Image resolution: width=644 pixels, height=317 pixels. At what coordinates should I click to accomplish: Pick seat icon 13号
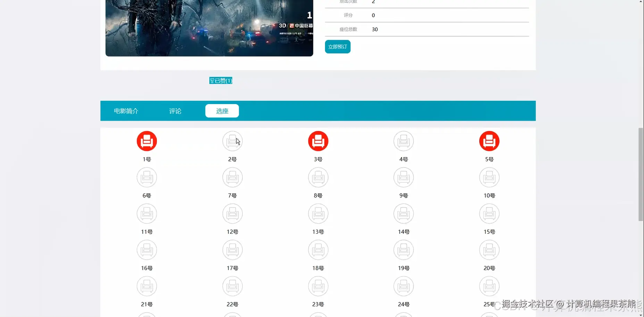coord(318,214)
